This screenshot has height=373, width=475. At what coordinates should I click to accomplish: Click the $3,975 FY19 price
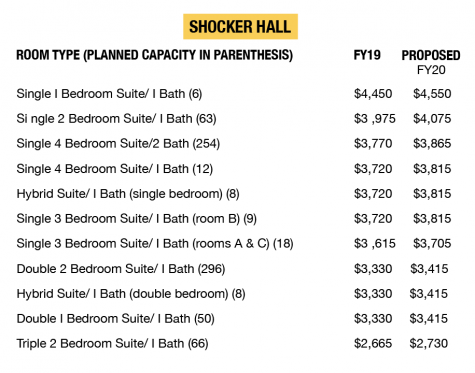coord(375,119)
